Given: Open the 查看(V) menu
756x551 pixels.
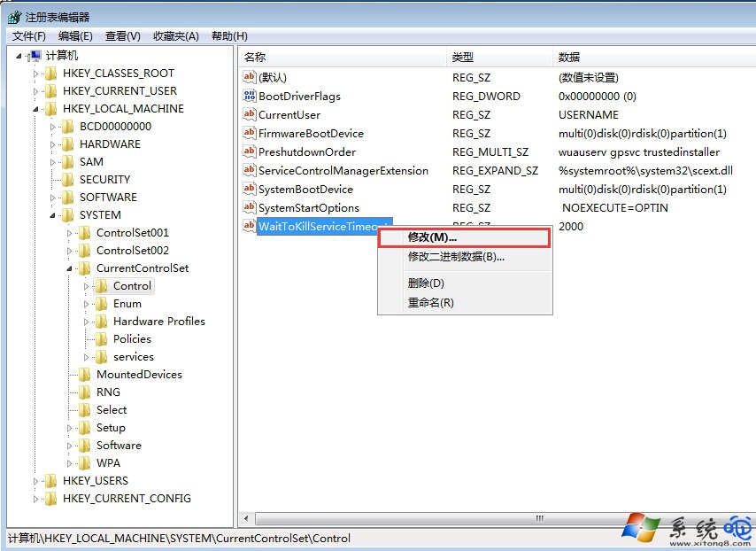Looking at the screenshot, I should [120, 36].
